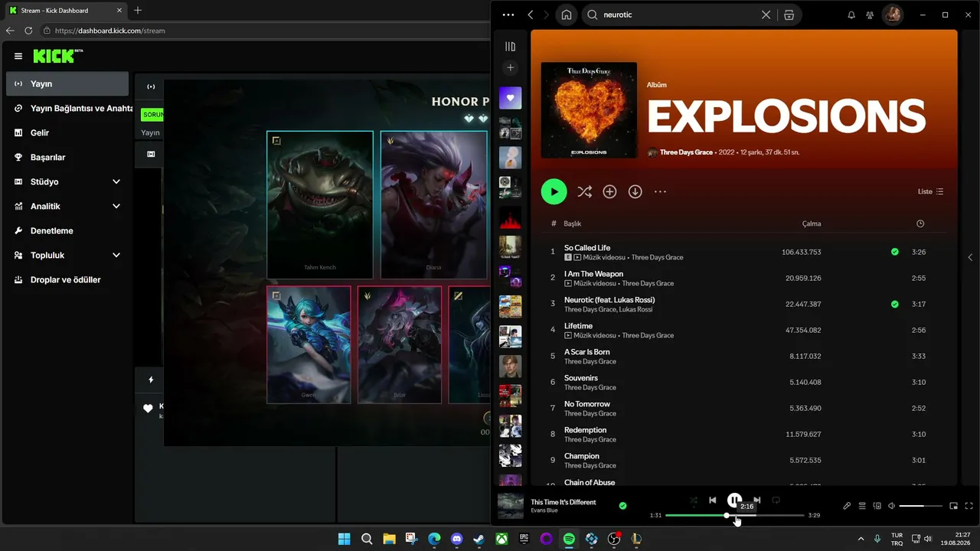Screen dimensions: 980x551
Task: Open Discord from the taskbar
Action: pyautogui.click(x=457, y=539)
